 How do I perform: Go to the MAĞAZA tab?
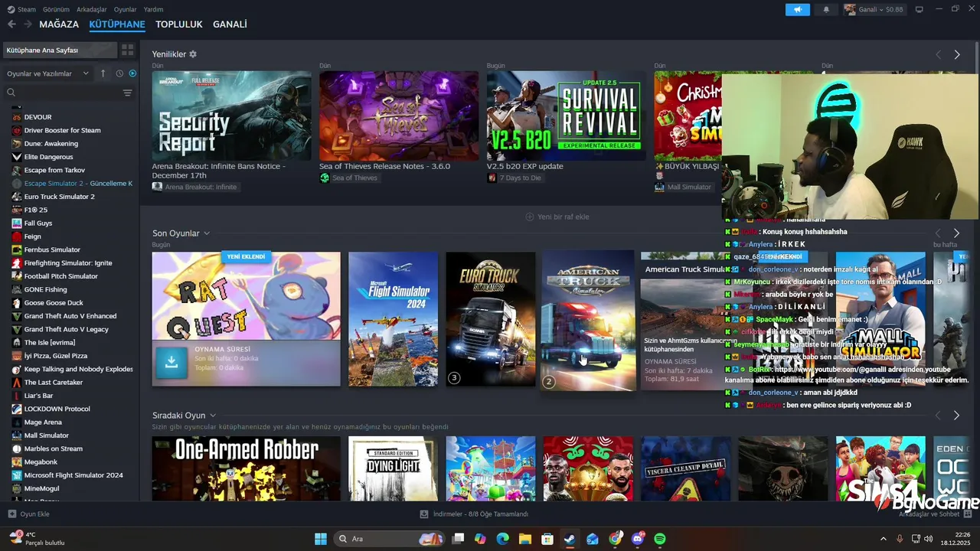(59, 24)
